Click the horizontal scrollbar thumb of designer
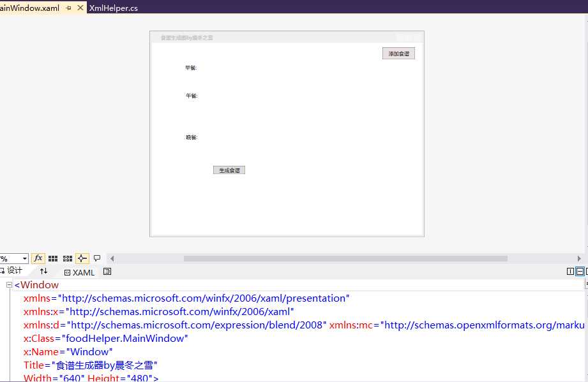Image resolution: width=588 pixels, height=382 pixels. [345, 258]
